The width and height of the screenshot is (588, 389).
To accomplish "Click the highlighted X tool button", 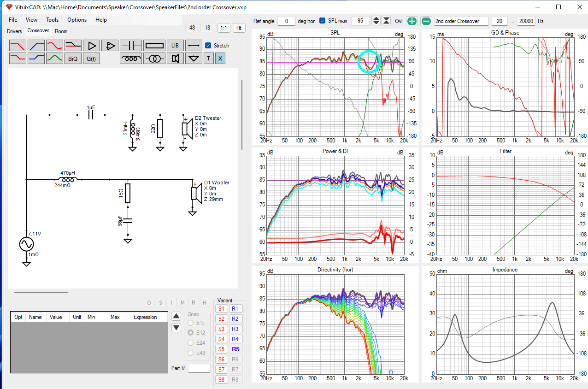I will pyautogui.click(x=220, y=58).
